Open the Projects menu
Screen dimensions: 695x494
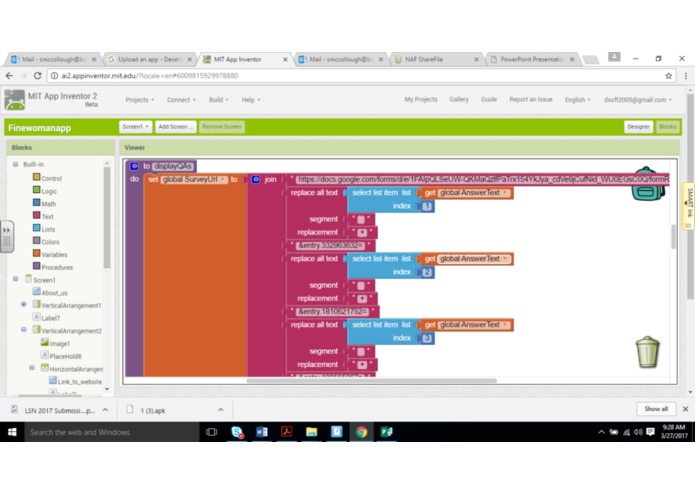[x=140, y=100]
